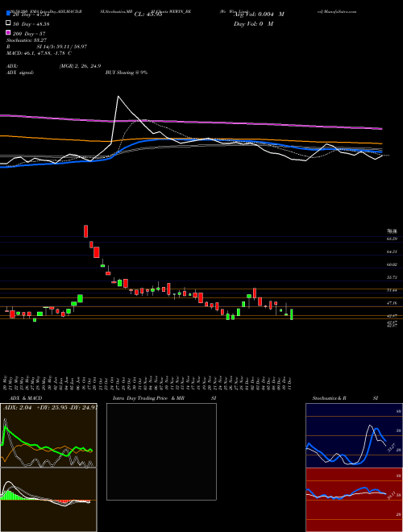Viewport: 403px width, 532px height.
Task: Click the "SI 14/3: 59.11 / 58.97" text
Action: [62, 47]
